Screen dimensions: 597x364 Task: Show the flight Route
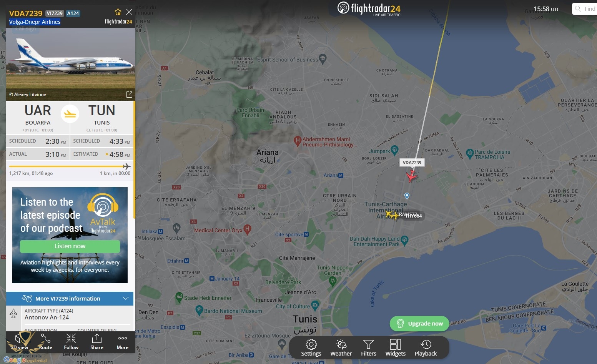click(x=45, y=341)
